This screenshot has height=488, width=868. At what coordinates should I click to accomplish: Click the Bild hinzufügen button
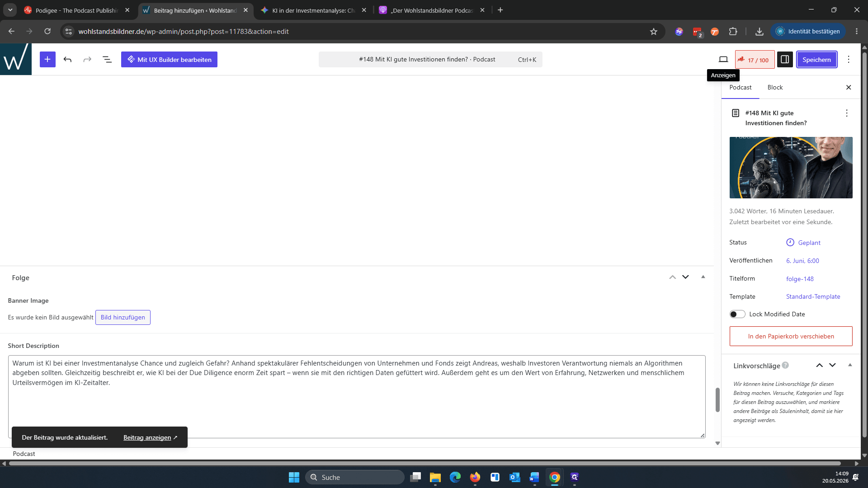[x=123, y=317]
